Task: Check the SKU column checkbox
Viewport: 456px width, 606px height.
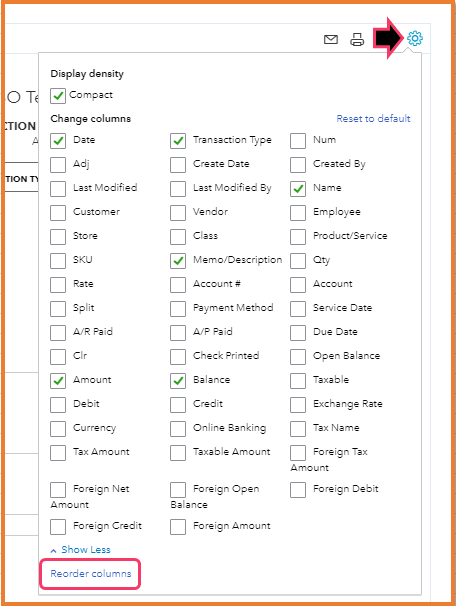Action: point(58,260)
